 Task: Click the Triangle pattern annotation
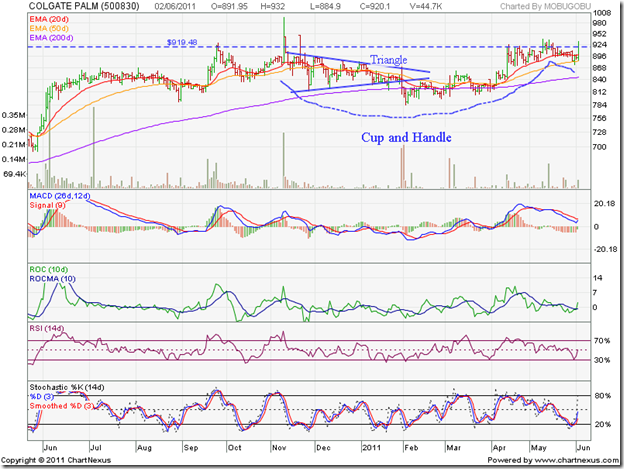pyautogui.click(x=389, y=60)
